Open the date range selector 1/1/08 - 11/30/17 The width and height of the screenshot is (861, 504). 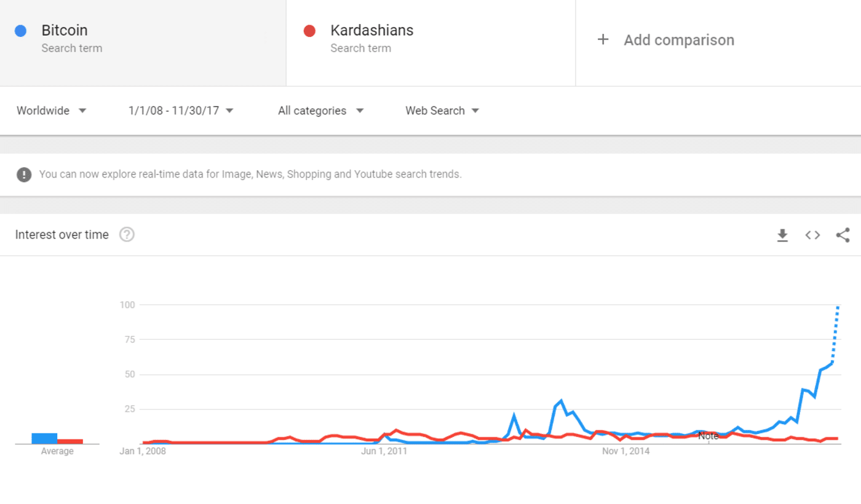point(180,111)
